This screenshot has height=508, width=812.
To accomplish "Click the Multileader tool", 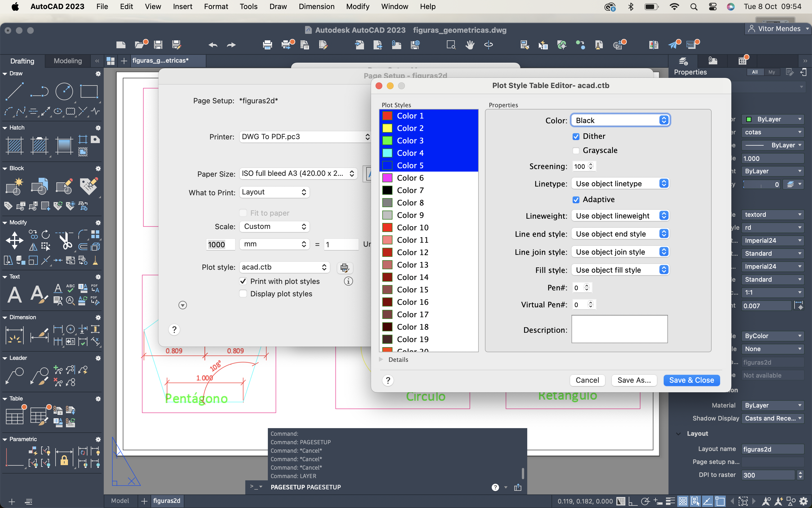I will pos(14,376).
